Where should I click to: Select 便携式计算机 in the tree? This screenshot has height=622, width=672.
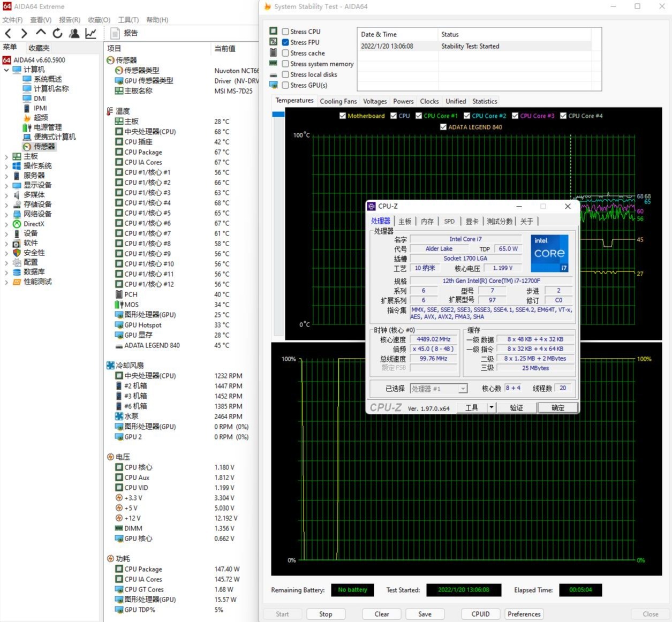[55, 137]
